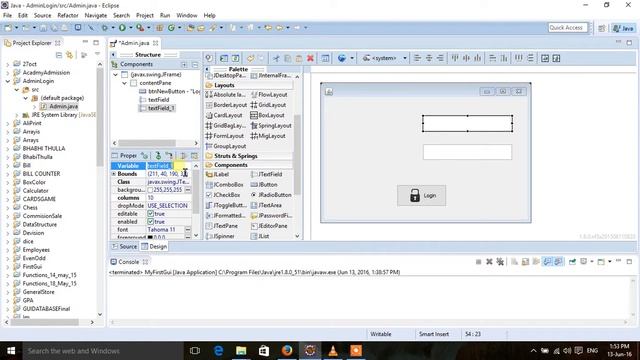The height and width of the screenshot is (360, 640).
Task: Select JPasswordField component in Palette
Action: click(x=271, y=216)
